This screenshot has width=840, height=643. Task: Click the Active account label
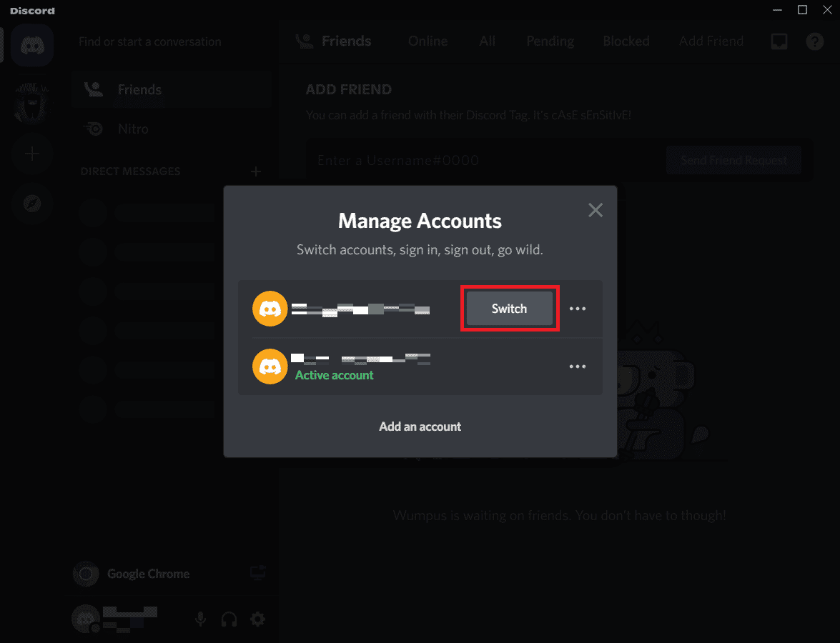(x=335, y=375)
